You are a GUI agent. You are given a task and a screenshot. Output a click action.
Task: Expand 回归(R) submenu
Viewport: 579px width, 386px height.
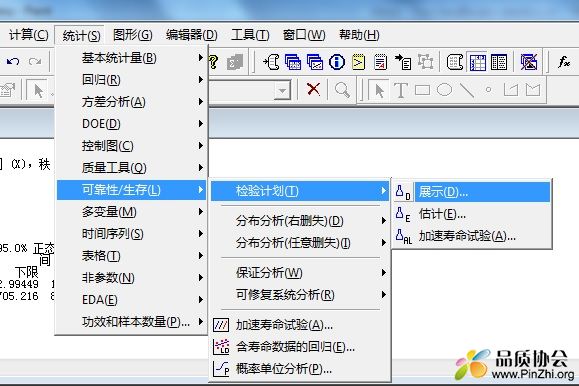132,80
